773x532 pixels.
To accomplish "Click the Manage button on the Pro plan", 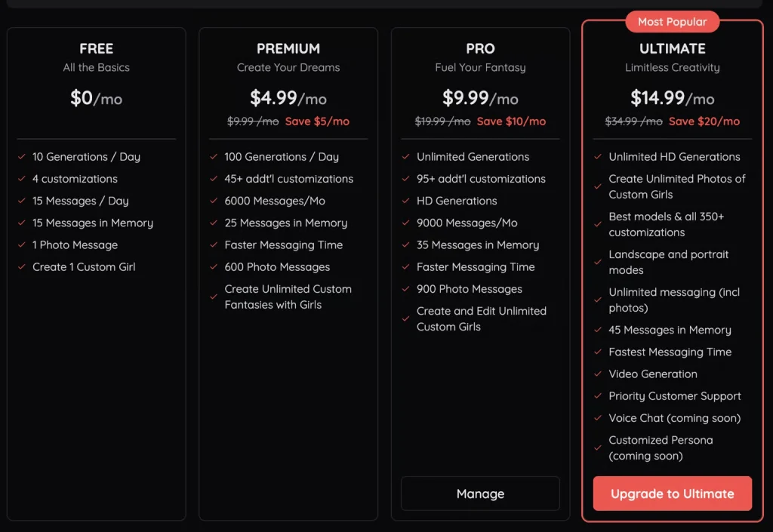I will pos(480,494).
